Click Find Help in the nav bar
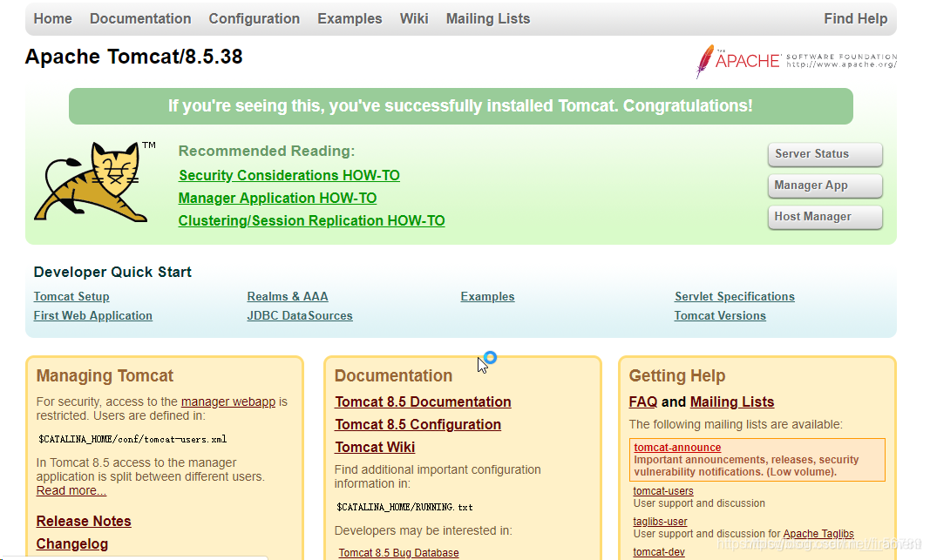This screenshot has width=930, height=560. pos(855,19)
